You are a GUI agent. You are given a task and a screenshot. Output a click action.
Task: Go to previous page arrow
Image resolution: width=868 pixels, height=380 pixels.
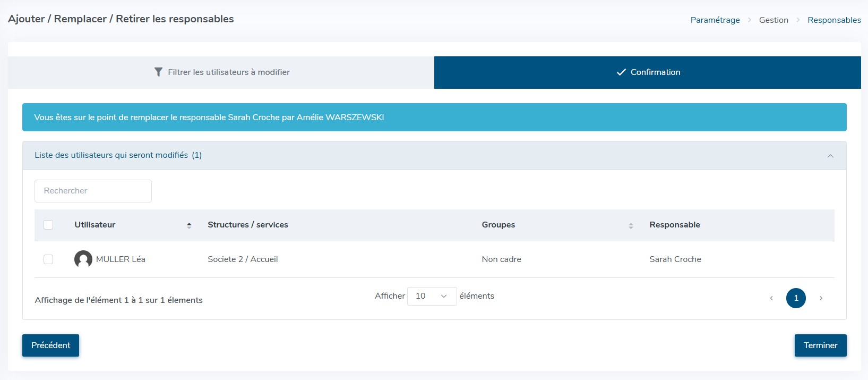771,298
